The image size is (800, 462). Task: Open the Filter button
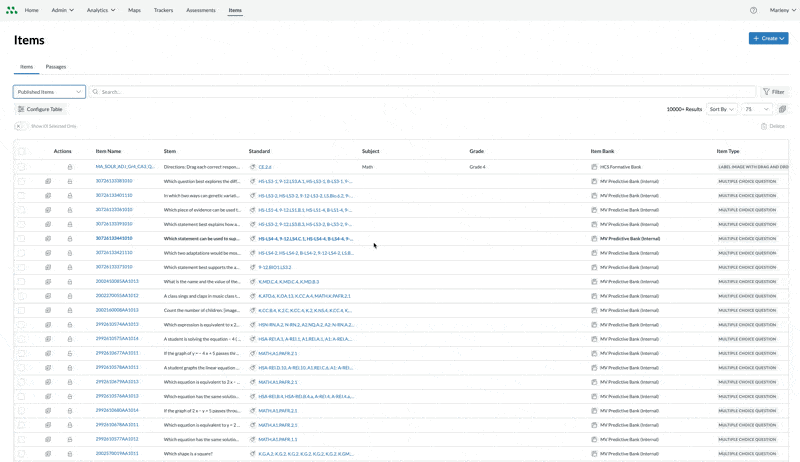[773, 92]
